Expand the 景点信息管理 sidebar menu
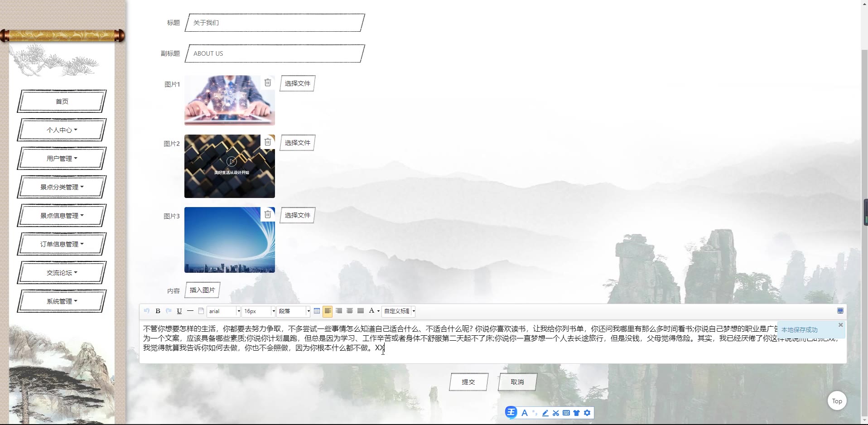 (62, 216)
